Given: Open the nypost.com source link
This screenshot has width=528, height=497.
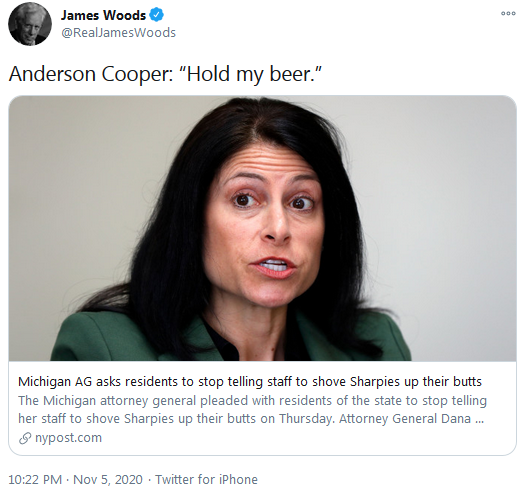Looking at the screenshot, I should 68,438.
